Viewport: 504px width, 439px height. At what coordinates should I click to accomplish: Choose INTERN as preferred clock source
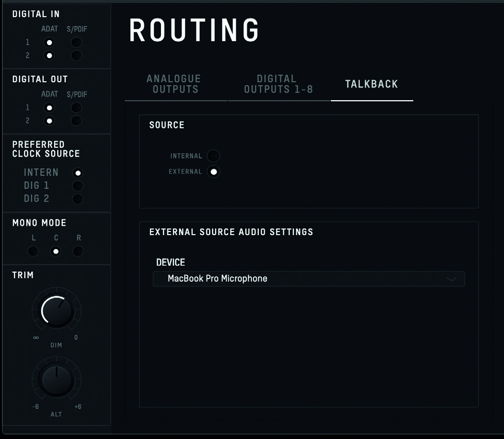tap(78, 173)
